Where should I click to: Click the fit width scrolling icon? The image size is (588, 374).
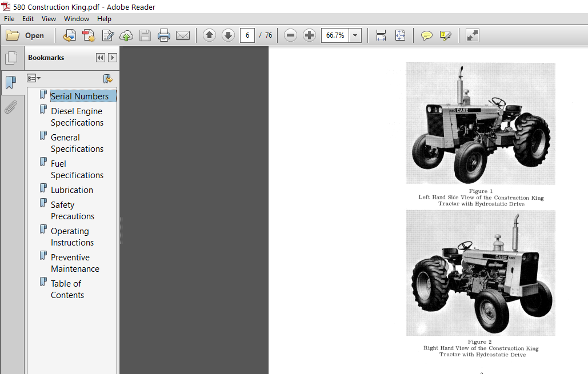tap(381, 35)
